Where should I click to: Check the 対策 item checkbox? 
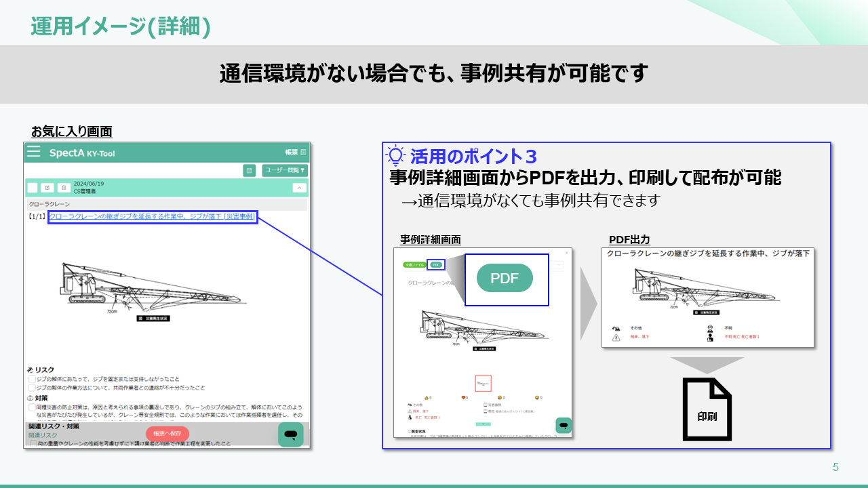[32, 407]
